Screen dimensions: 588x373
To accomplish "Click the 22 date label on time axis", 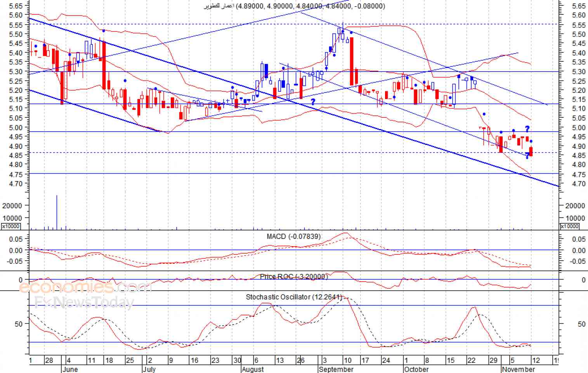I will pyautogui.click(x=471, y=361).
